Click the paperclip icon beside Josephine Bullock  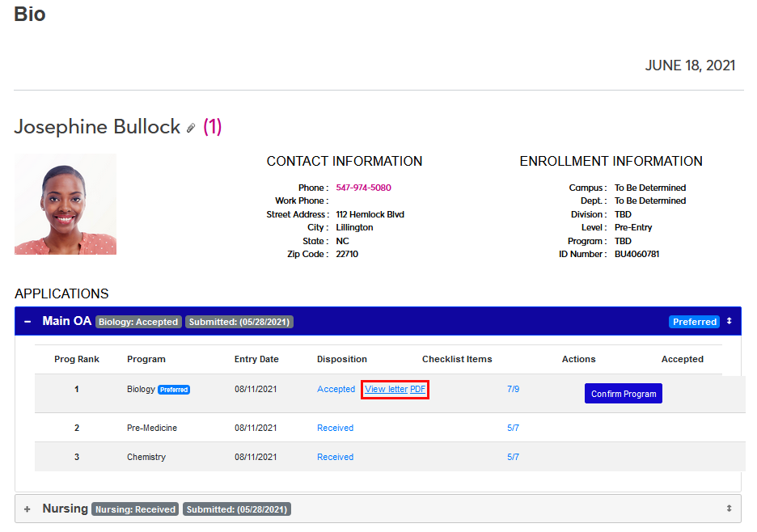(191, 128)
